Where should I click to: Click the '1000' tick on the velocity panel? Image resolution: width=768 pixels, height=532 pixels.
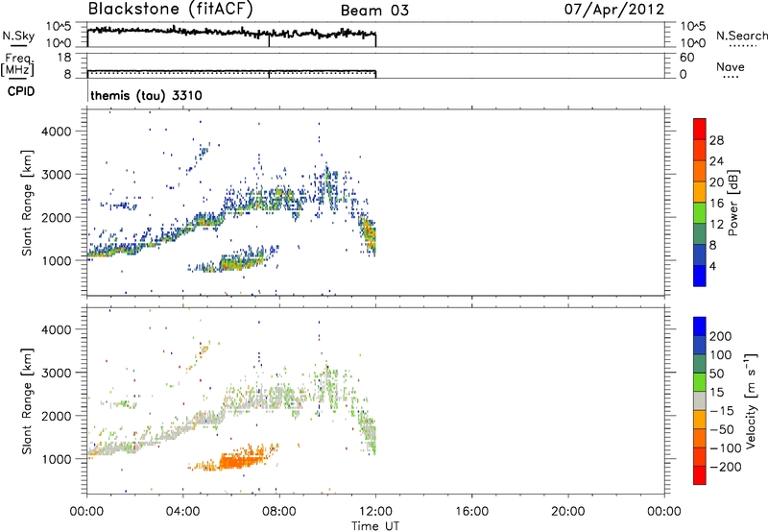(x=57, y=459)
